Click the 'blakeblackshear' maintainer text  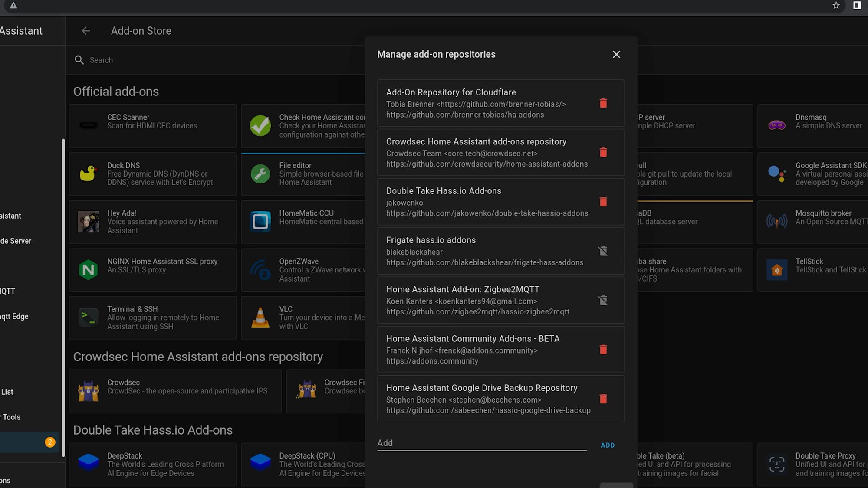[x=414, y=252]
